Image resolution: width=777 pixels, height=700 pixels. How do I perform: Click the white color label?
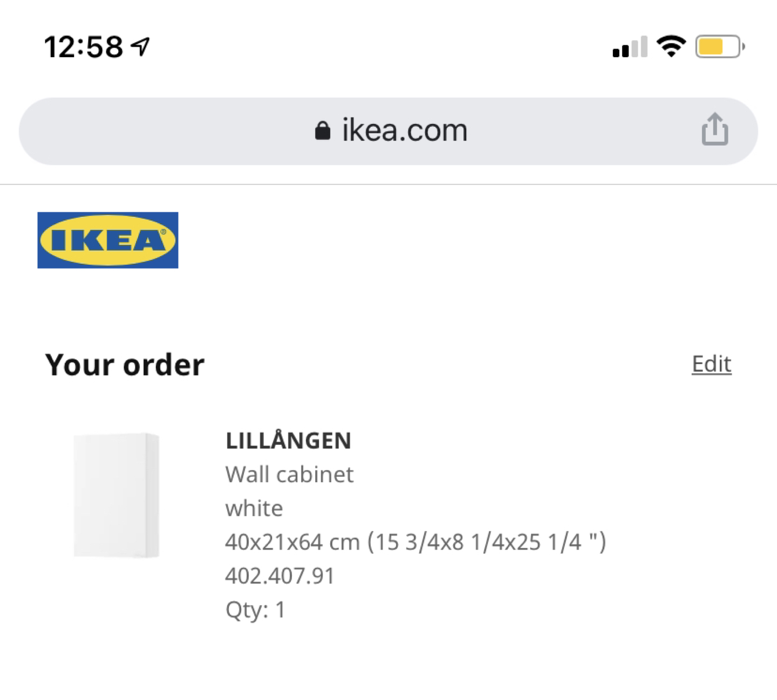tap(254, 509)
